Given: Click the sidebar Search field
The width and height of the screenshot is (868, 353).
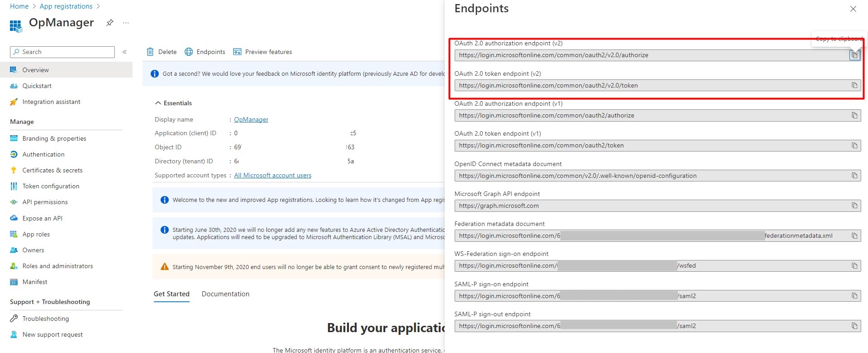Looking at the screenshot, I should (x=62, y=52).
